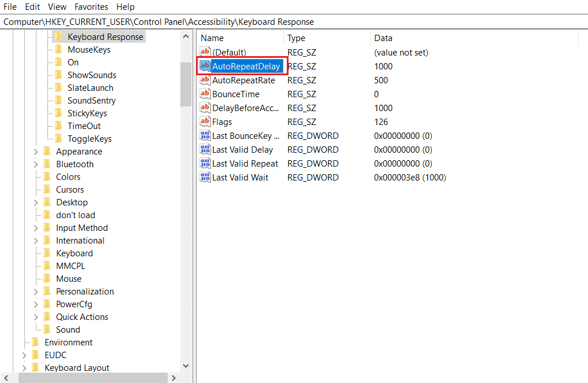588x383 pixels.
Task: Click the registry path address bar
Action: pyautogui.click(x=294, y=22)
